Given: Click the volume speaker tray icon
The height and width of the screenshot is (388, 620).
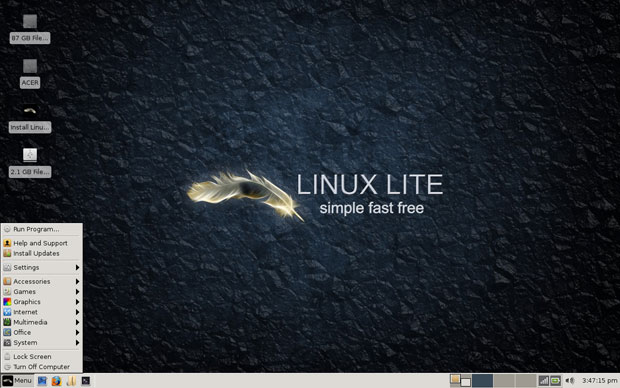Looking at the screenshot, I should click(x=570, y=380).
